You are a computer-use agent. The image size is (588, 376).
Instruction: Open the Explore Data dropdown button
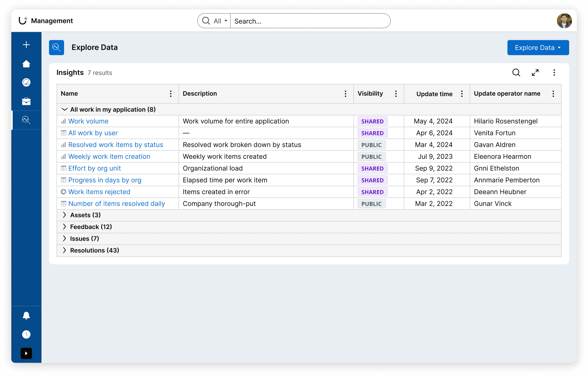538,47
